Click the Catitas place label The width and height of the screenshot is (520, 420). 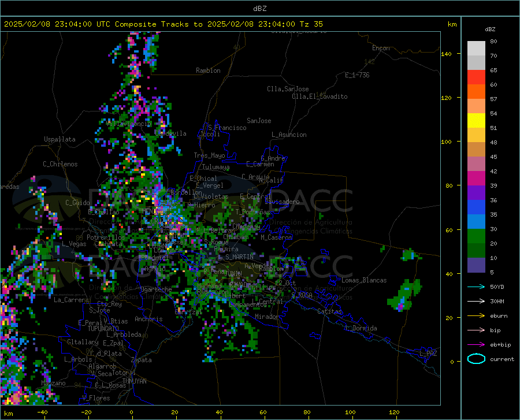pos(329,311)
